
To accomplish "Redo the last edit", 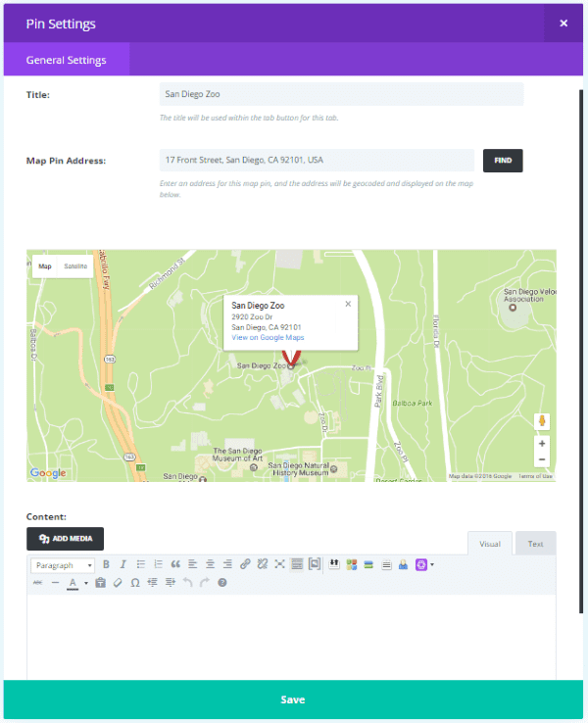I will 205,583.
